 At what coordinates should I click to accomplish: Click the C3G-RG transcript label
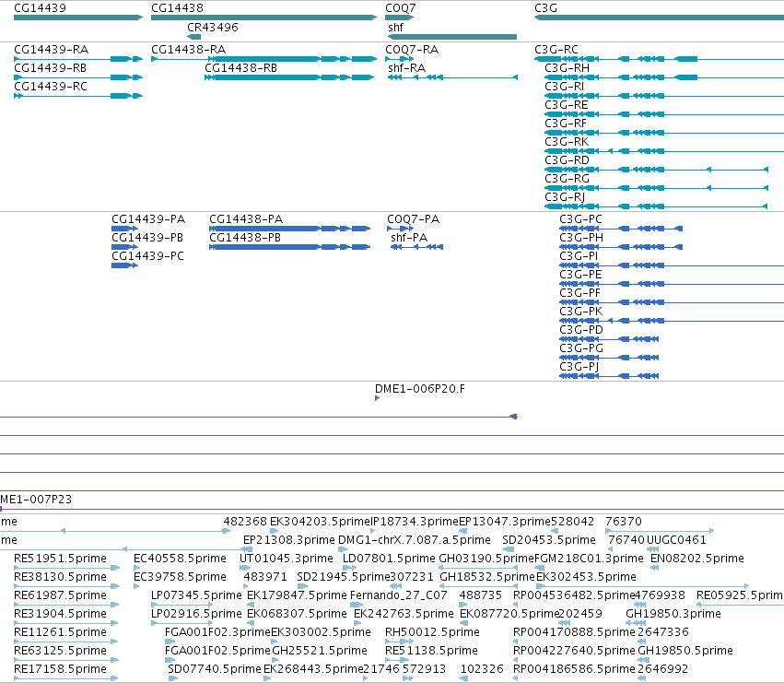(567, 179)
